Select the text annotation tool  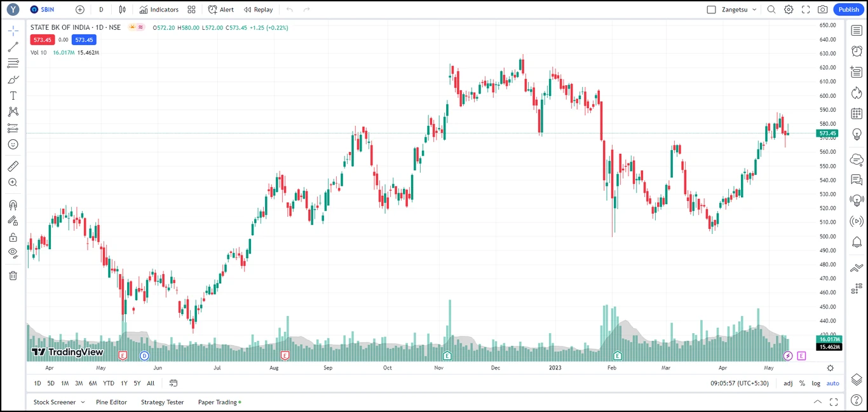pyautogui.click(x=13, y=95)
